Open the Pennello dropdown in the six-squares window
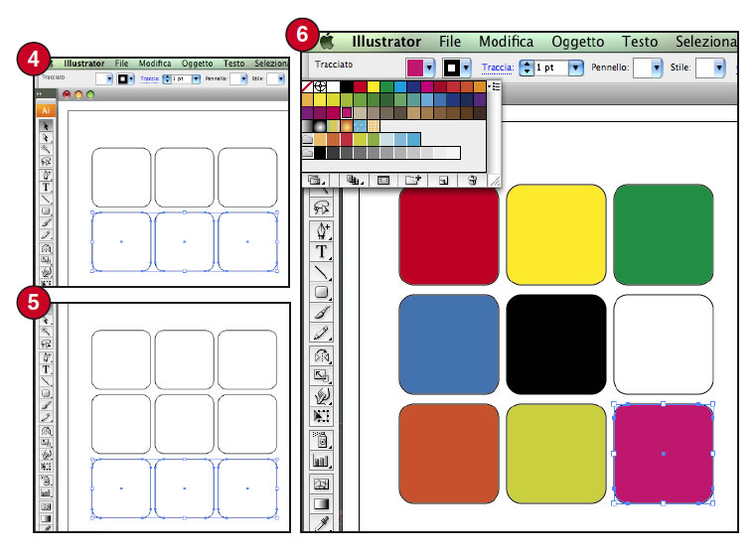 click(243, 78)
